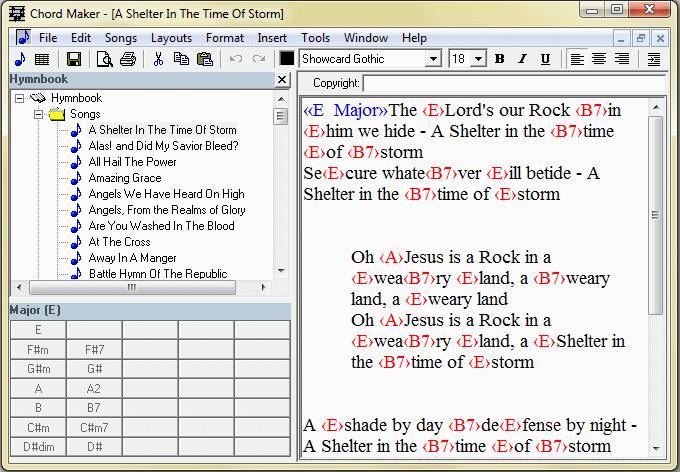Screen dimensions: 680x472
Task: Open the font size 18 dropdown
Action: click(478, 59)
